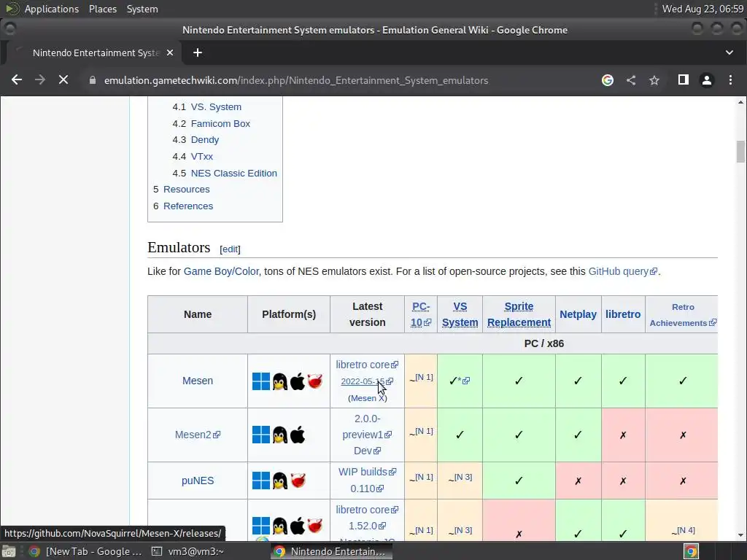Click the Apple icon in Mesen2 row

tap(298, 435)
